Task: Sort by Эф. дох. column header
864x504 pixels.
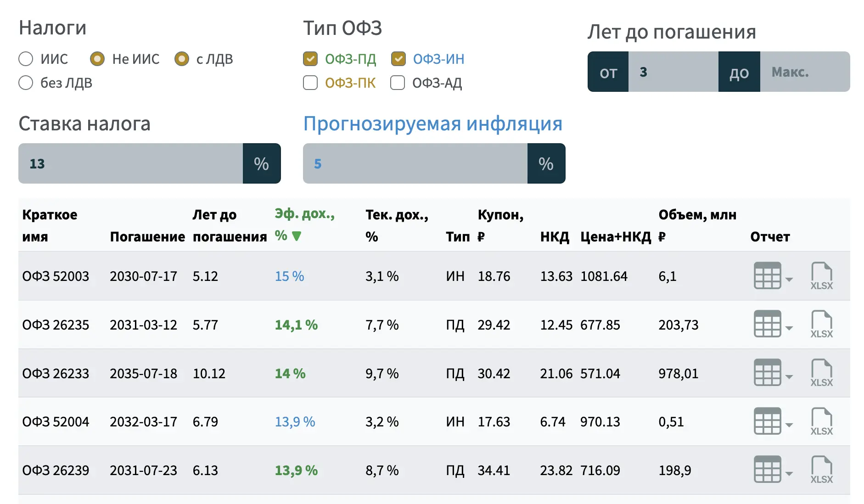Action: [x=304, y=224]
